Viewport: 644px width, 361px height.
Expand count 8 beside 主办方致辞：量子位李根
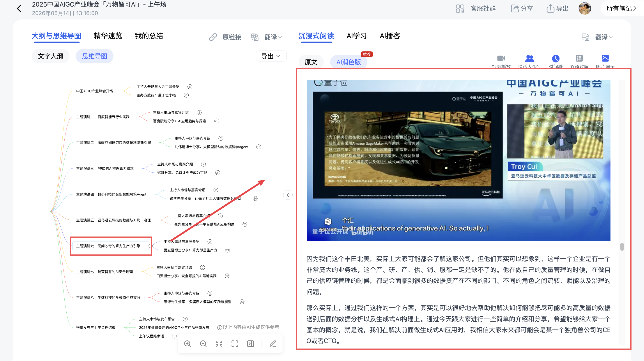point(186,95)
